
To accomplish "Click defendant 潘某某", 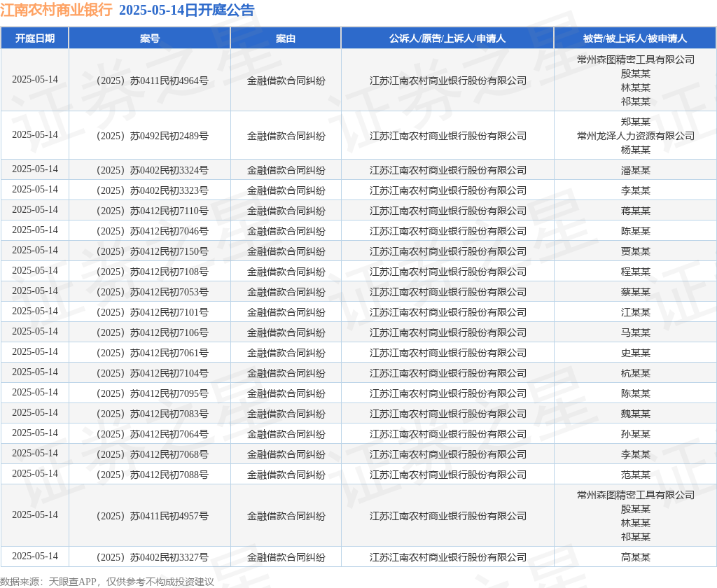I will click(636, 170).
